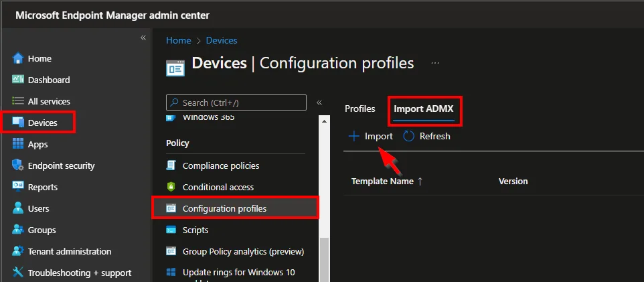Click the Troubleshooting + support wrench icon

point(18,273)
